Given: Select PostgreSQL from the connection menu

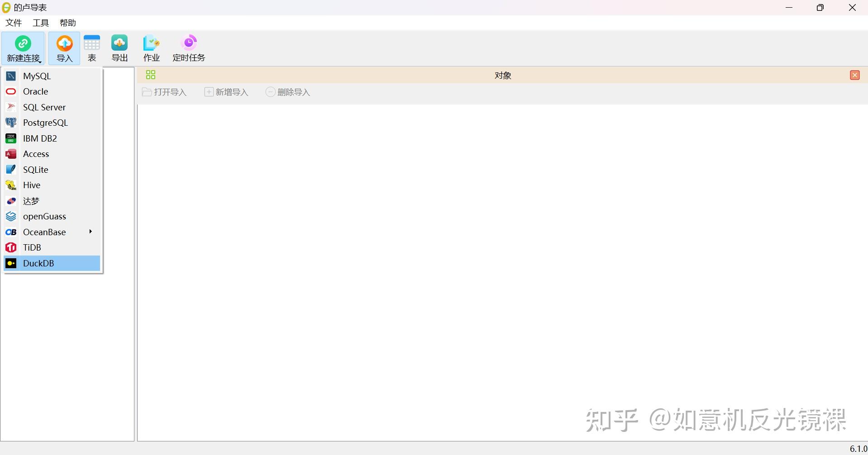Looking at the screenshot, I should point(45,123).
